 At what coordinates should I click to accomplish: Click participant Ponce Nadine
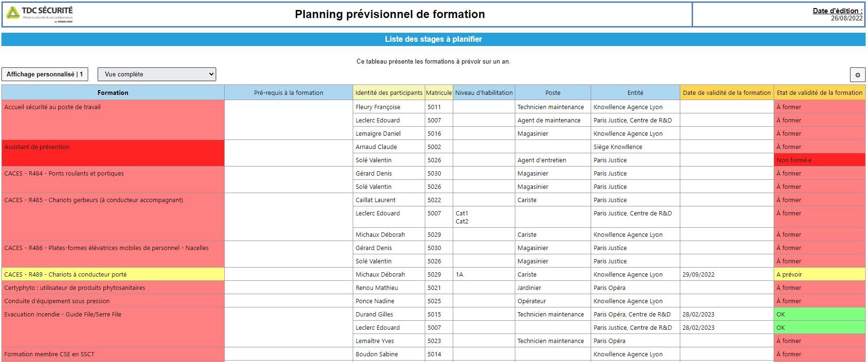pos(375,301)
